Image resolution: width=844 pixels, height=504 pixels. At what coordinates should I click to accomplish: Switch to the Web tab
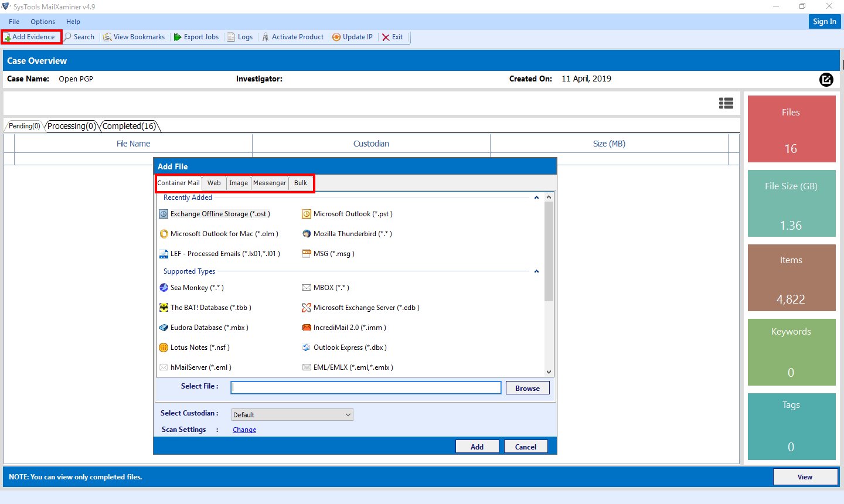coord(214,183)
